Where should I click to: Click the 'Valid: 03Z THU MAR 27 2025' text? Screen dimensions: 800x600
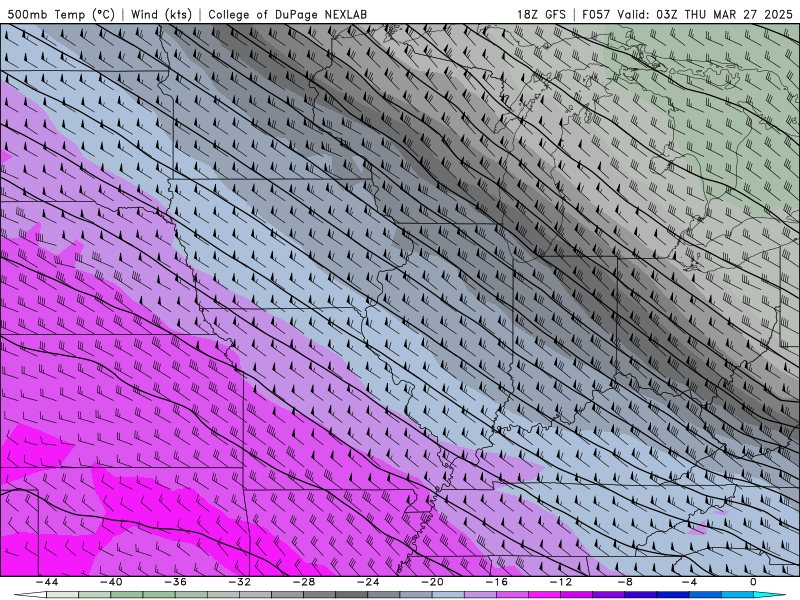(x=705, y=14)
